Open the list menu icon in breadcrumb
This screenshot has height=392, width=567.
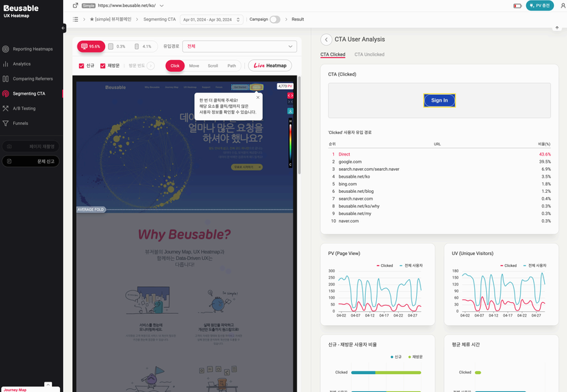76,19
